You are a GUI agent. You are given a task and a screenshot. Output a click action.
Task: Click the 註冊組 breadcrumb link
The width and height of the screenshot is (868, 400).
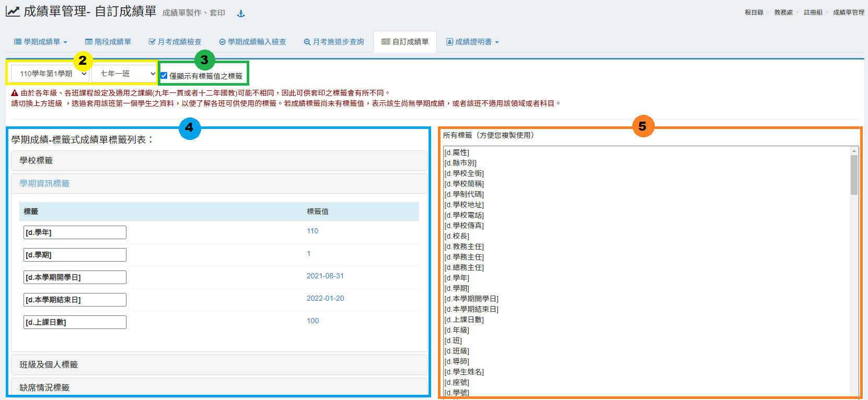tap(813, 13)
